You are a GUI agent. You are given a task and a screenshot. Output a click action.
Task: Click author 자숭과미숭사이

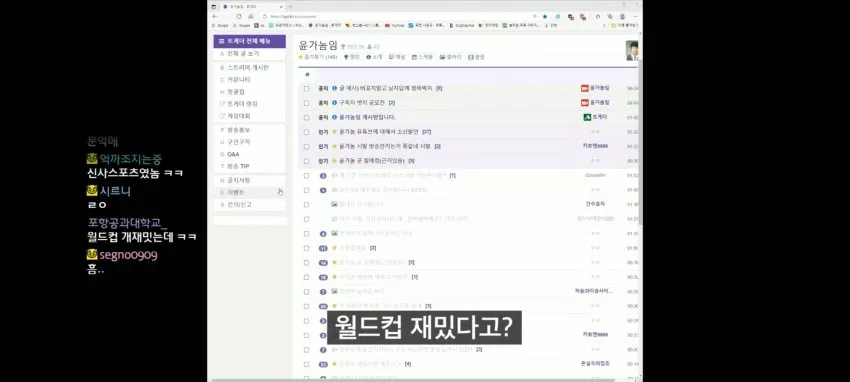pyautogui.click(x=594, y=291)
